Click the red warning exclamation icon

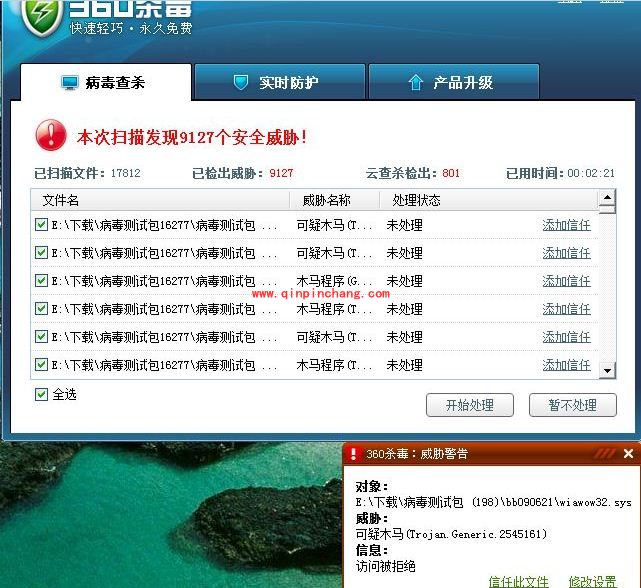coord(51,135)
